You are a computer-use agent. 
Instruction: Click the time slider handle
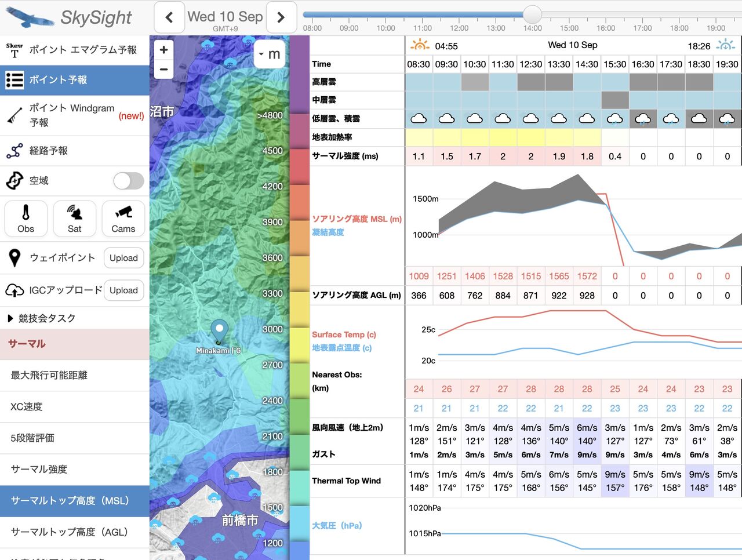click(532, 14)
